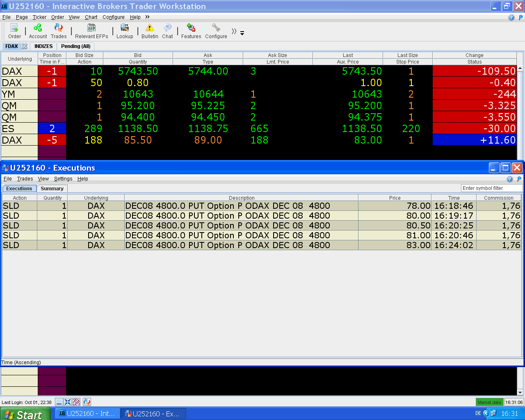The height and width of the screenshot is (420, 525).
Task: Sort executions by the Quantity column header
Action: [52, 198]
